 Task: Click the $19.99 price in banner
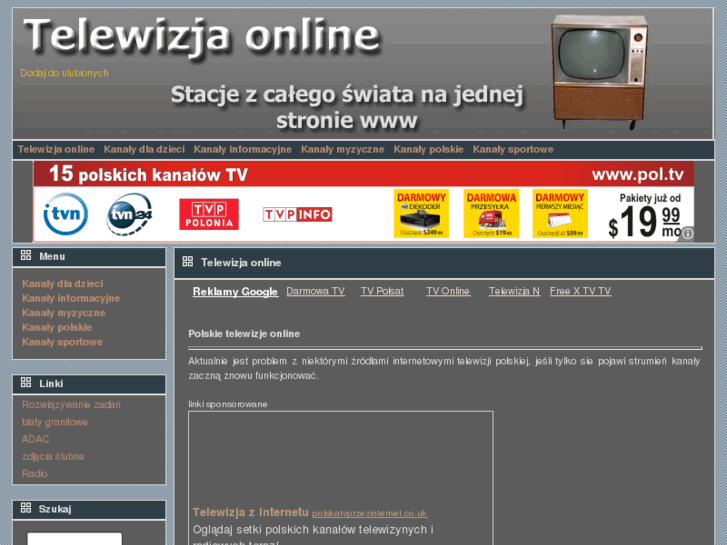[645, 222]
